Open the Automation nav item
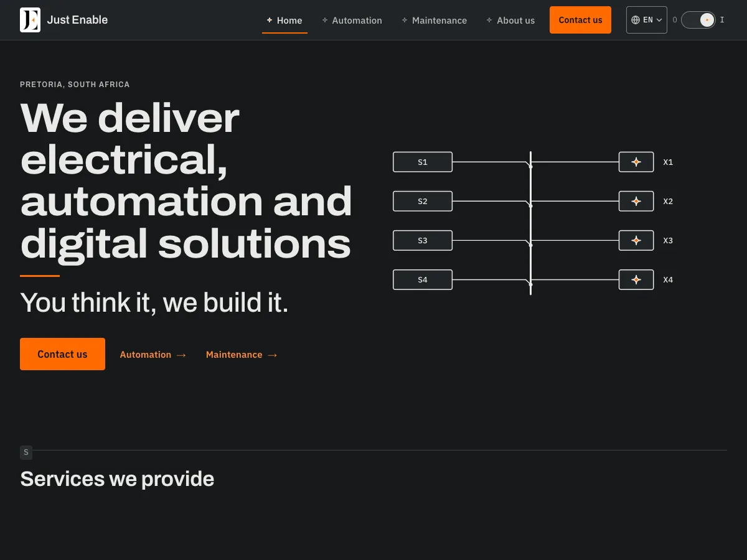This screenshot has height=560, width=747. [352, 21]
